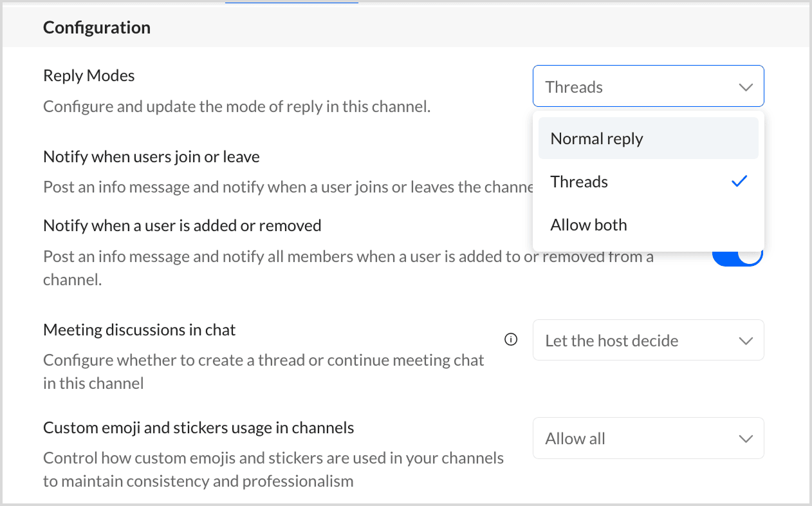Select 'Normal reply' from the list

[x=597, y=138]
